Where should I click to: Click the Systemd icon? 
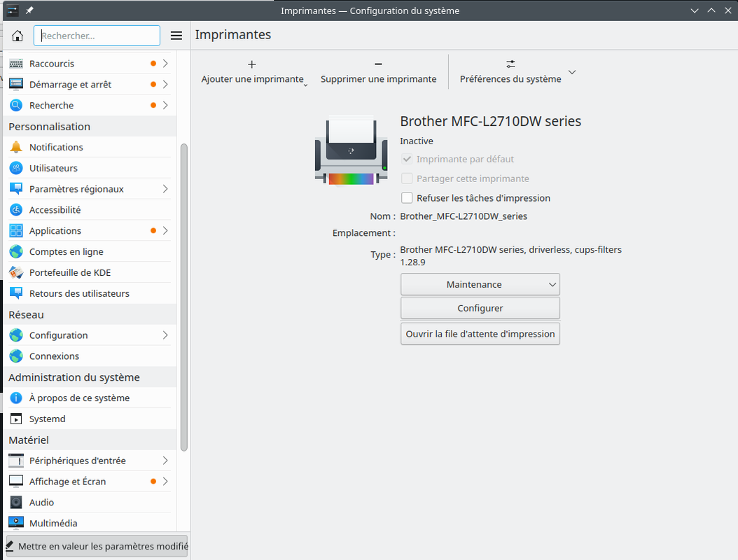pyautogui.click(x=16, y=419)
